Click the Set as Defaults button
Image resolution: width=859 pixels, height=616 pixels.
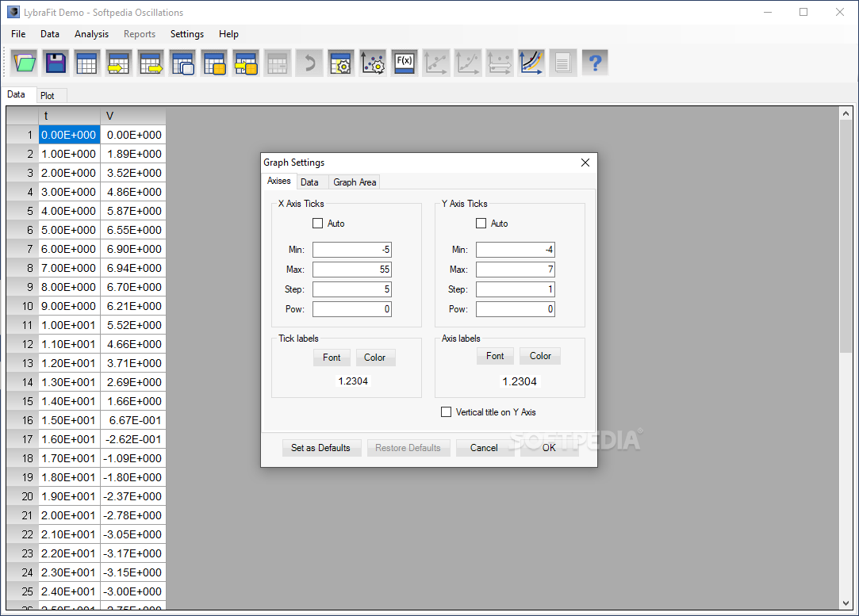point(320,448)
